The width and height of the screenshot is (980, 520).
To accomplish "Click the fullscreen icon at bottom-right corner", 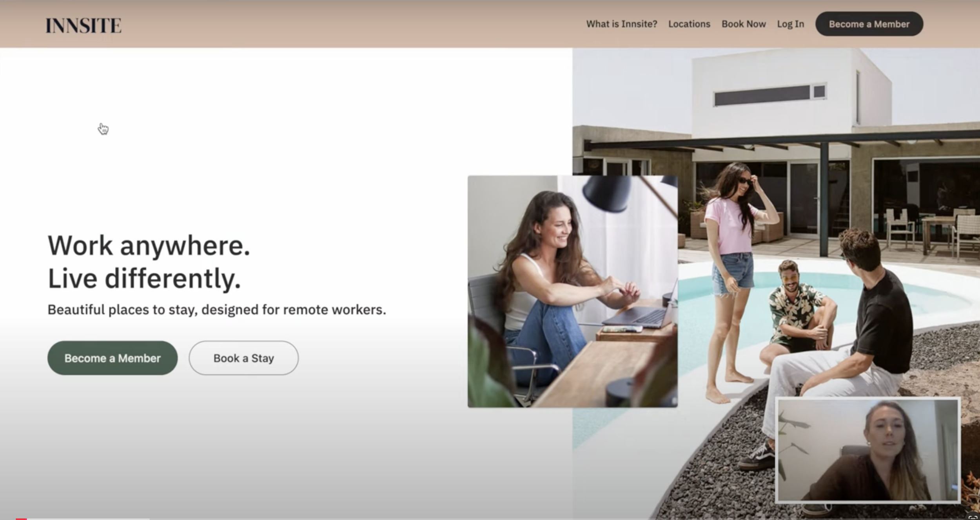I will [973, 517].
